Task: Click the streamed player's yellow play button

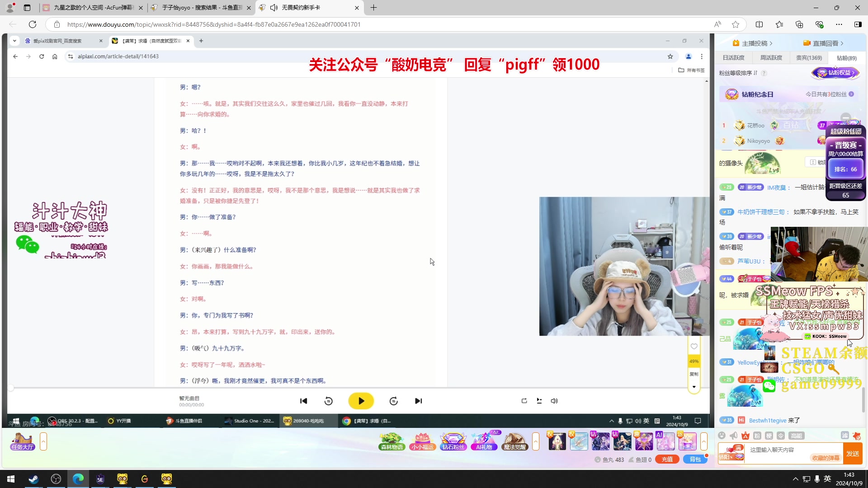Action: (361, 401)
